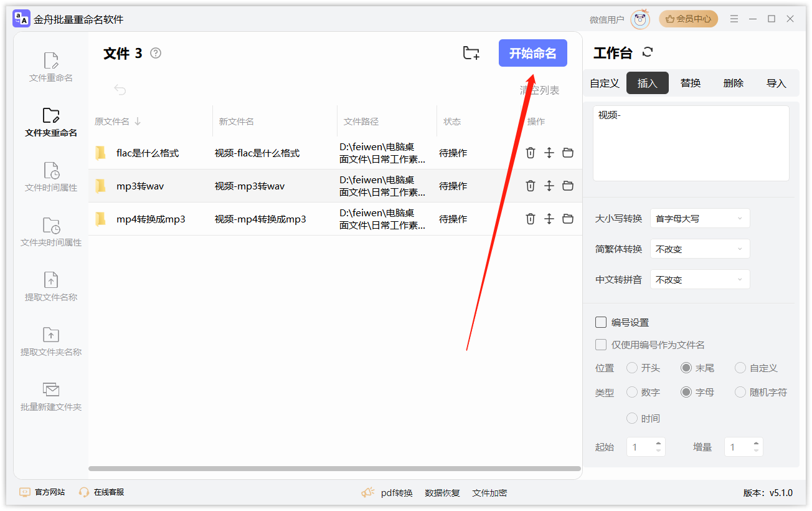Select the 文件夹重命名 sidebar tool
The width and height of the screenshot is (812, 511).
50,123
